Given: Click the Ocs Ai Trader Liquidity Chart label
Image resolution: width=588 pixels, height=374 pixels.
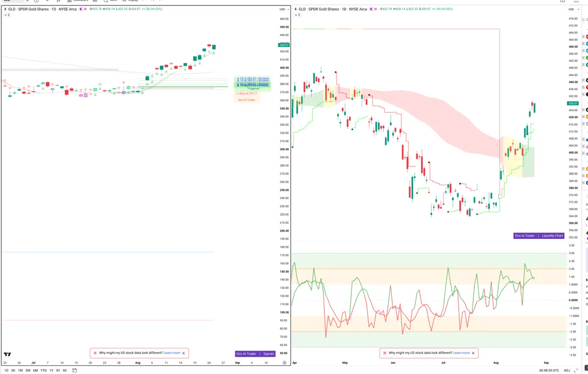Looking at the screenshot, I should 539,235.
